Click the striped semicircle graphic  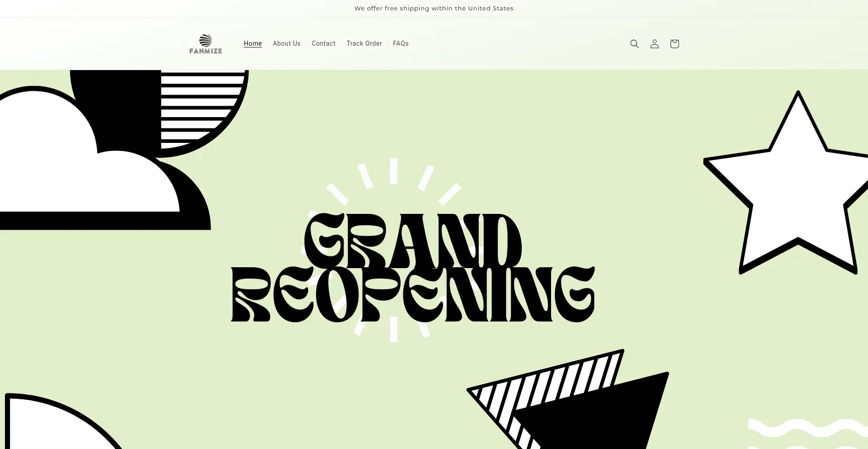click(x=199, y=109)
